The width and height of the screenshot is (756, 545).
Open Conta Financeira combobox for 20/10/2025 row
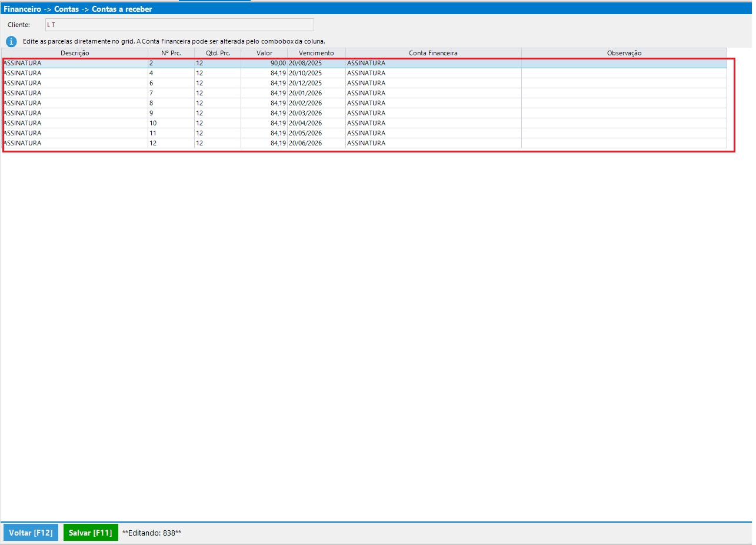434,73
